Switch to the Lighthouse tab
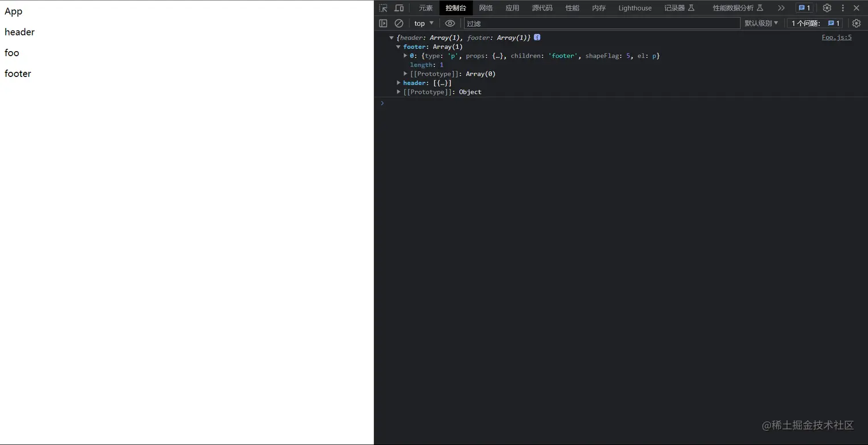This screenshot has width=868, height=445. [x=635, y=8]
